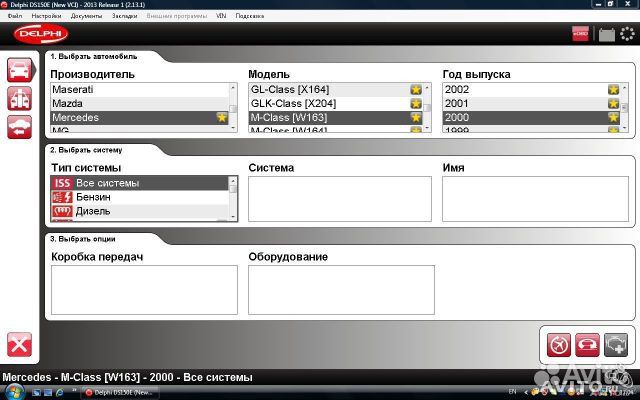This screenshot has height=400, width=640.
Task: Toggle favorite star for GL-Class [X164]
Action: [x=416, y=89]
